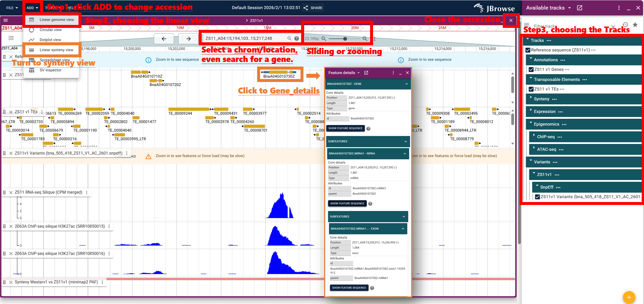Click the SHARE button
Image resolution: width=644 pixels, height=304 pixels.
click(313, 8)
